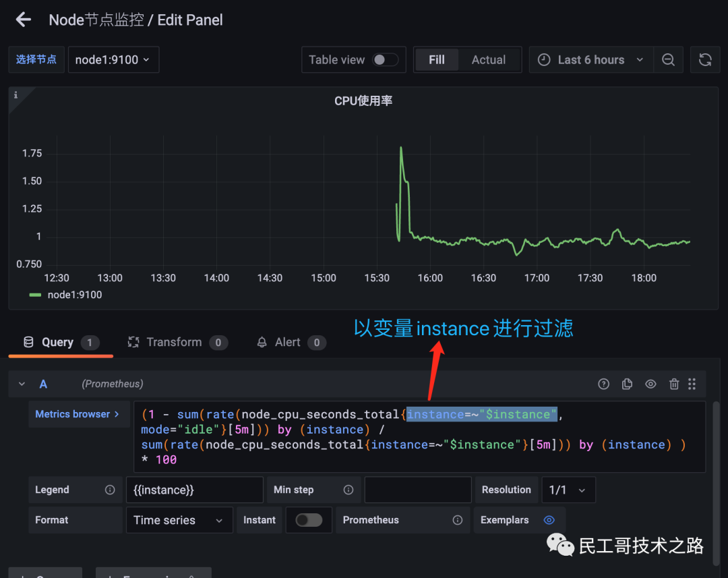Viewport: 728px width, 578px height.
Task: Select the Actual display mode
Action: coord(489,59)
